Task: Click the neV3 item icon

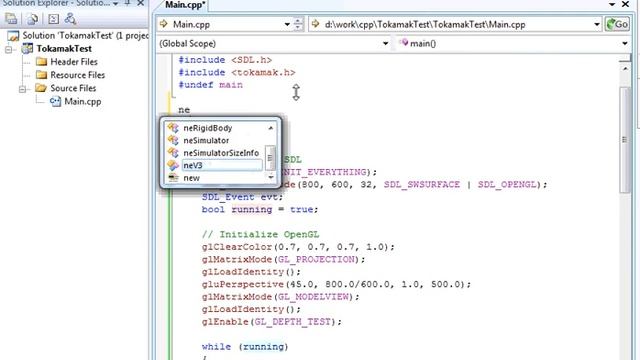Action: coord(173,165)
